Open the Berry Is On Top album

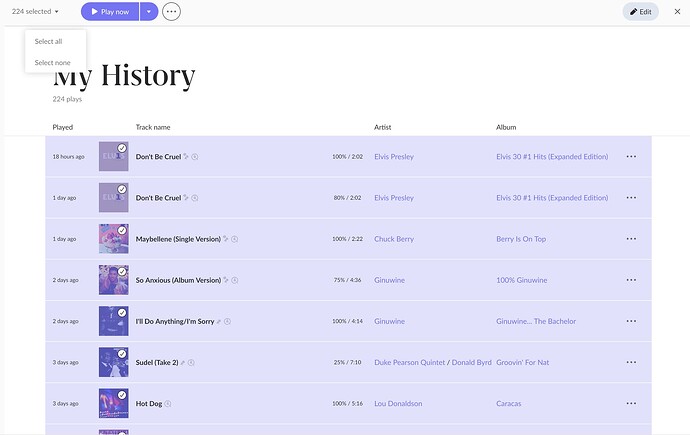click(x=521, y=239)
